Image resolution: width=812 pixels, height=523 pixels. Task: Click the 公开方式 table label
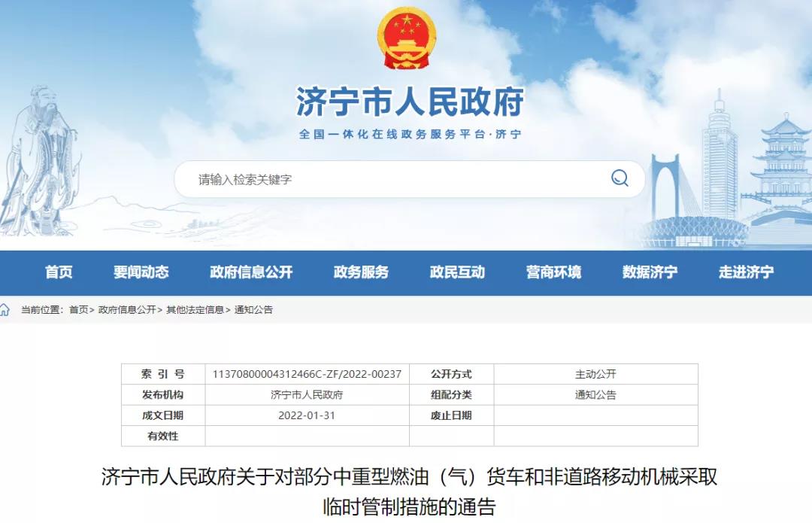451,374
